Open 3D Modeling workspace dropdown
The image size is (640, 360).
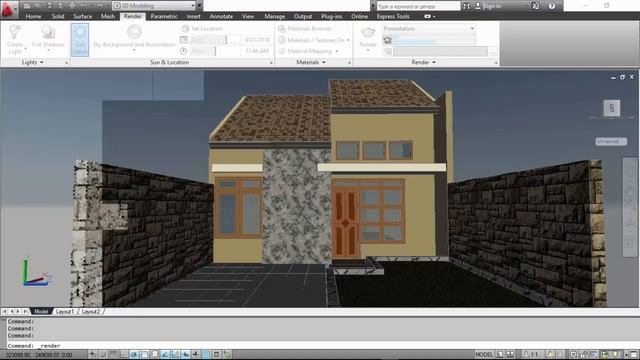click(x=153, y=6)
